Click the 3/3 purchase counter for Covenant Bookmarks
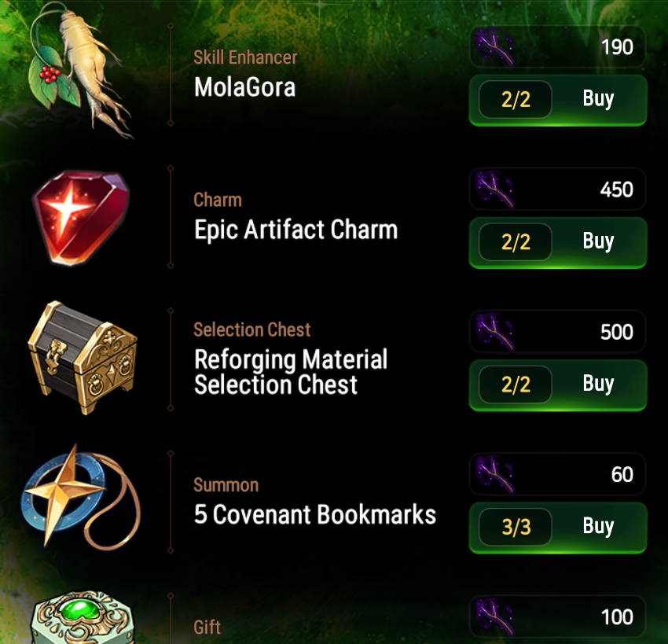668x644 pixels. tap(516, 527)
